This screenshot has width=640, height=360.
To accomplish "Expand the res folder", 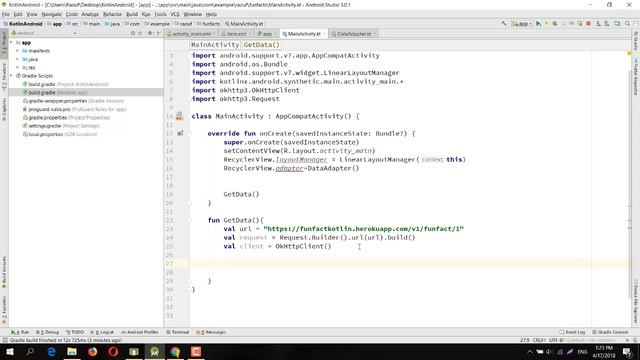I will tap(18, 67).
